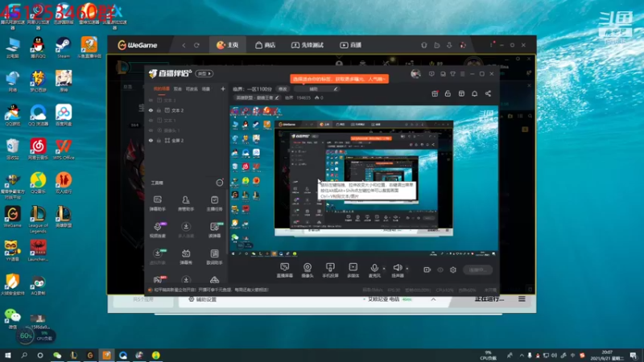Open the WeGame 主页 tab
The image size is (644, 362).
(x=228, y=45)
